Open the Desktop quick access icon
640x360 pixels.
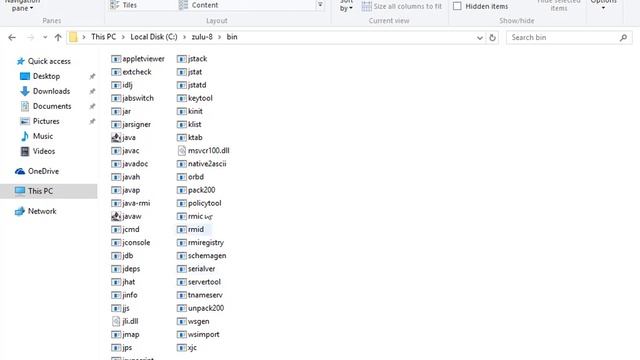(25, 76)
